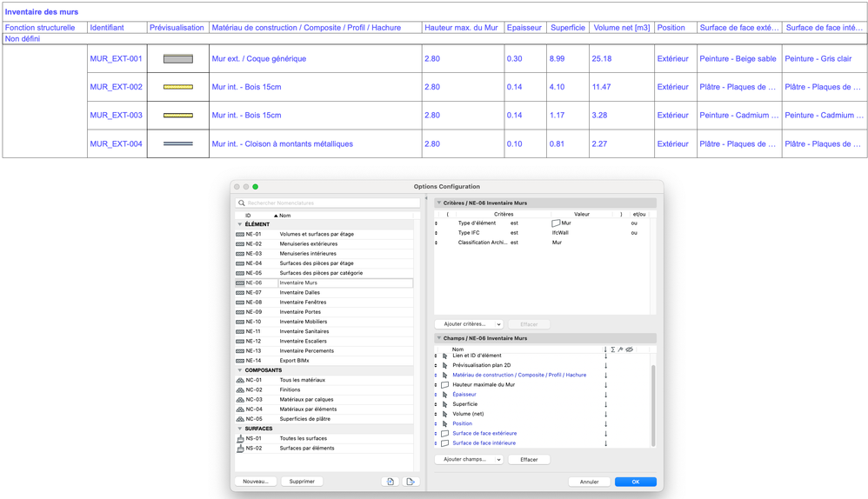Viewport: 868px width, 499px height.
Task: Click the sort arrow column header icon
Action: (x=605, y=349)
